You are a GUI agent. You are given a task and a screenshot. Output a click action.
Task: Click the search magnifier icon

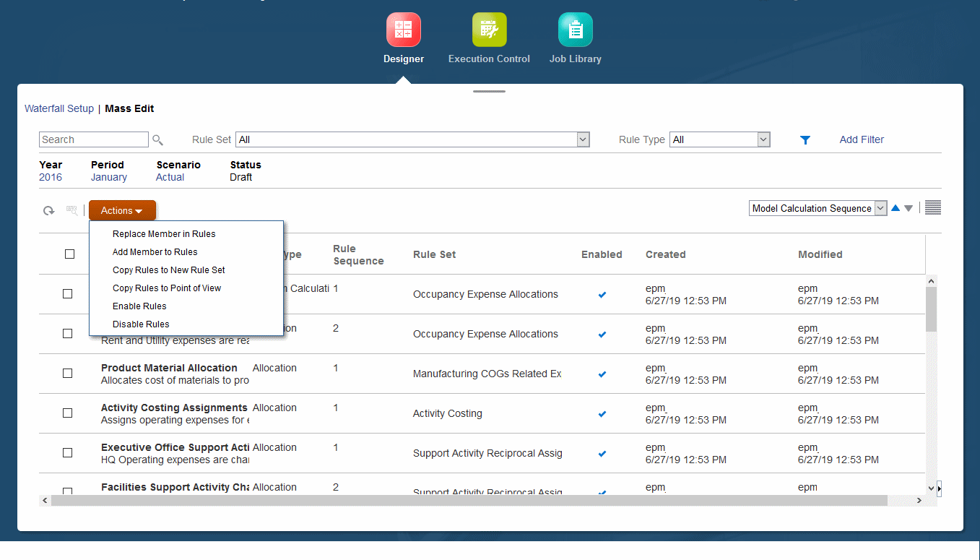157,140
